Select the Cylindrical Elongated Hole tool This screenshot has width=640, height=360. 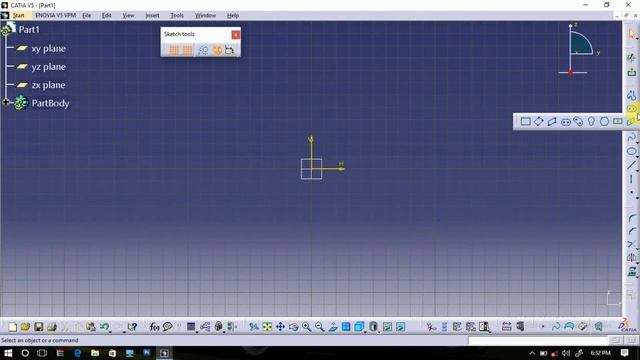[578, 122]
